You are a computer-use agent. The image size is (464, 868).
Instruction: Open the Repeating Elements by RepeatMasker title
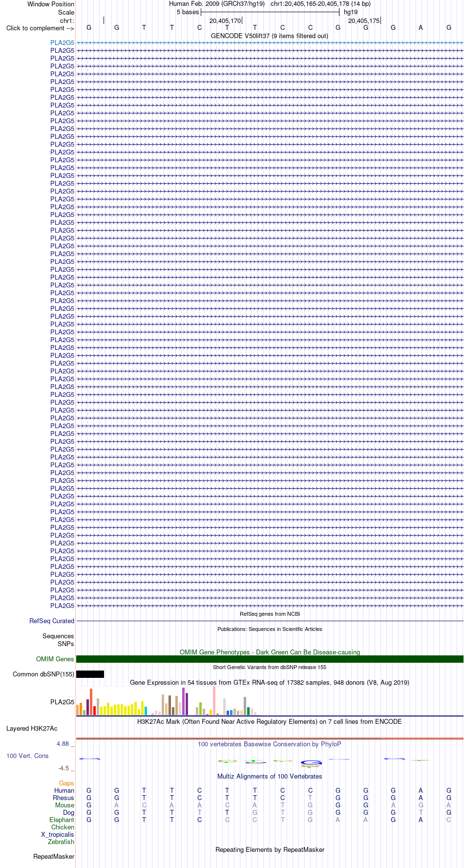[270, 849]
